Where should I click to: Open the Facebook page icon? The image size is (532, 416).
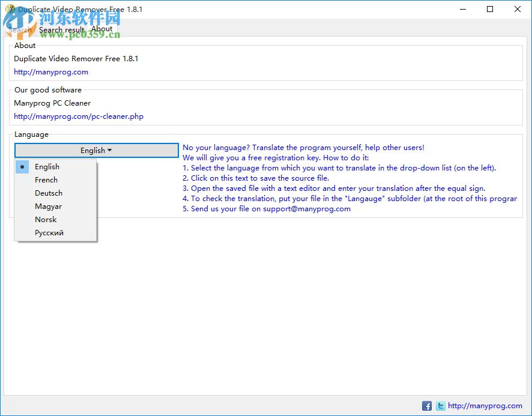[426, 406]
